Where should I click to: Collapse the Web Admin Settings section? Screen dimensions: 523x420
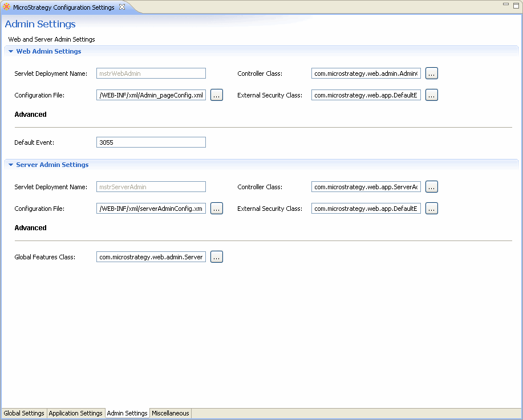click(x=11, y=51)
